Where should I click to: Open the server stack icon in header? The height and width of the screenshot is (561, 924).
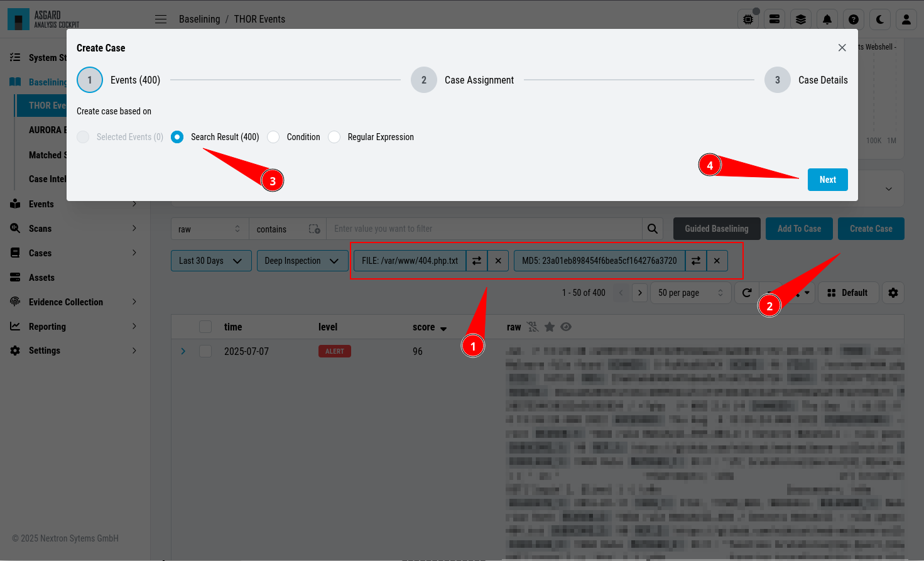(x=775, y=19)
